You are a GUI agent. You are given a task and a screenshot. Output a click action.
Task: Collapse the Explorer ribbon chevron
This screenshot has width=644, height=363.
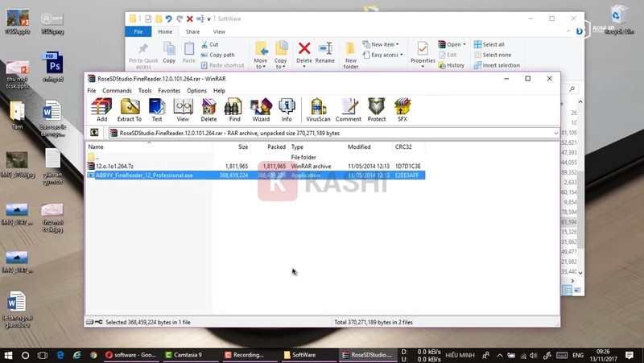pyautogui.click(x=568, y=31)
